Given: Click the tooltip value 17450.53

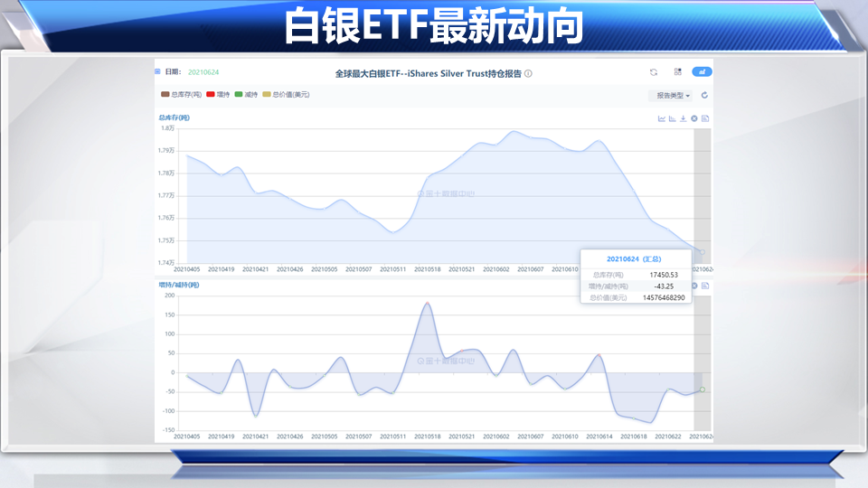Looking at the screenshot, I should click(664, 275).
